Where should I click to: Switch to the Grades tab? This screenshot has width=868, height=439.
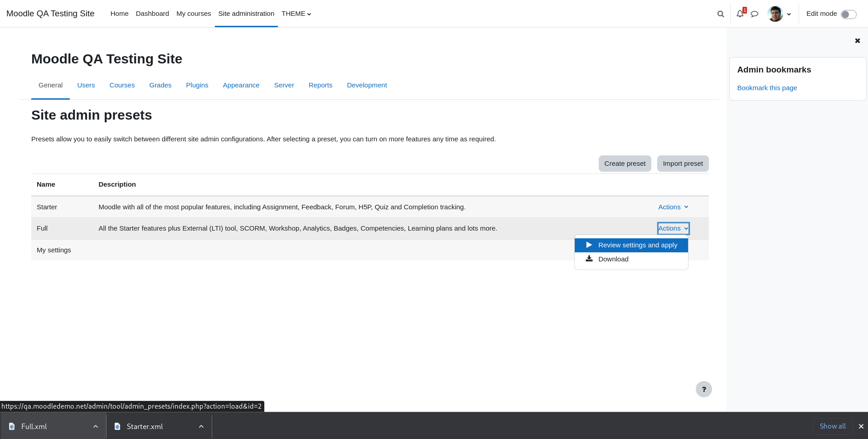pyautogui.click(x=160, y=85)
